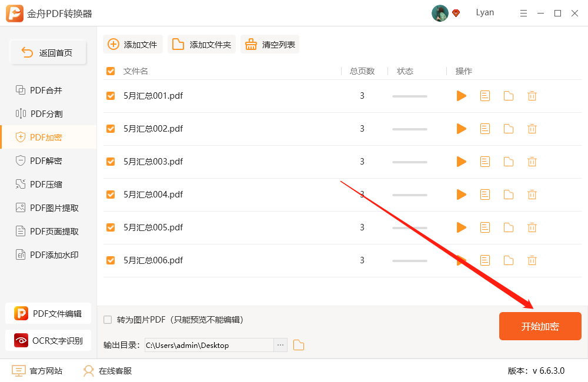Click the progress bar of 5月汇总006.pdf
Image resolution: width=588 pixels, height=382 pixels.
tap(409, 260)
